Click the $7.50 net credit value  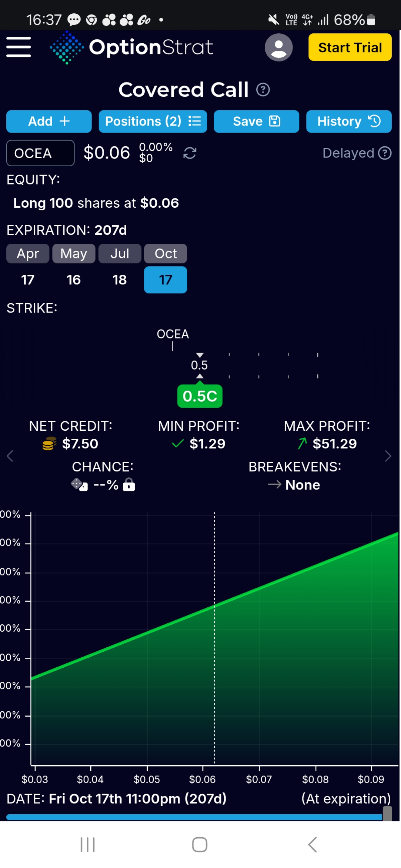click(80, 443)
